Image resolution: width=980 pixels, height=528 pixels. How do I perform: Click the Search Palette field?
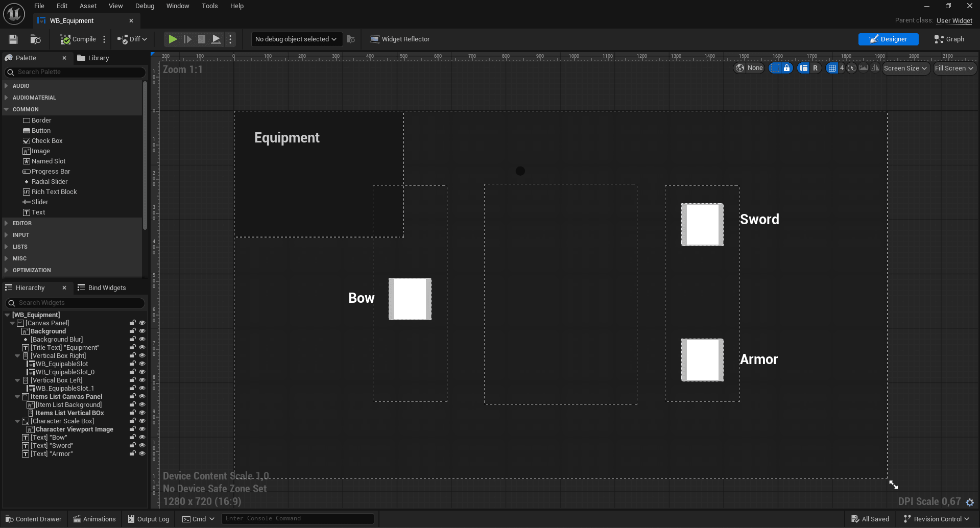point(75,72)
